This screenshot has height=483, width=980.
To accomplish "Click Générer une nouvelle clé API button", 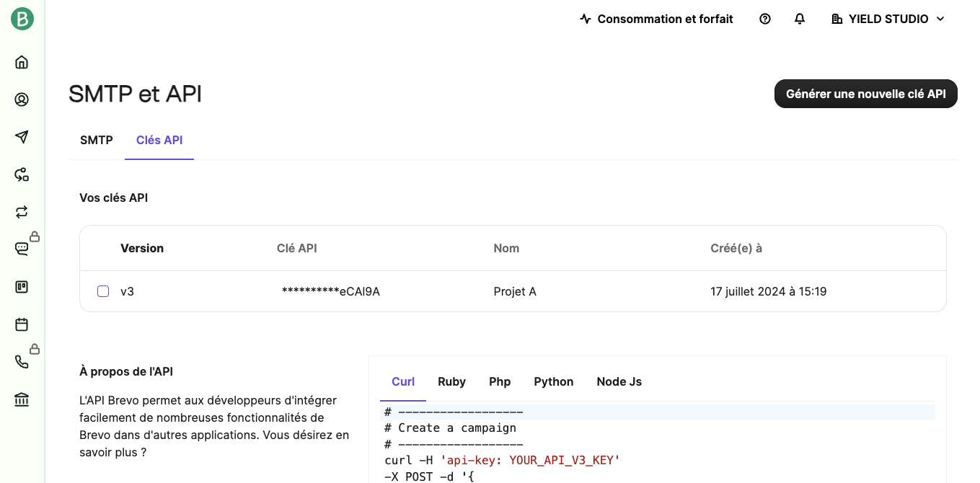I will (x=866, y=94).
